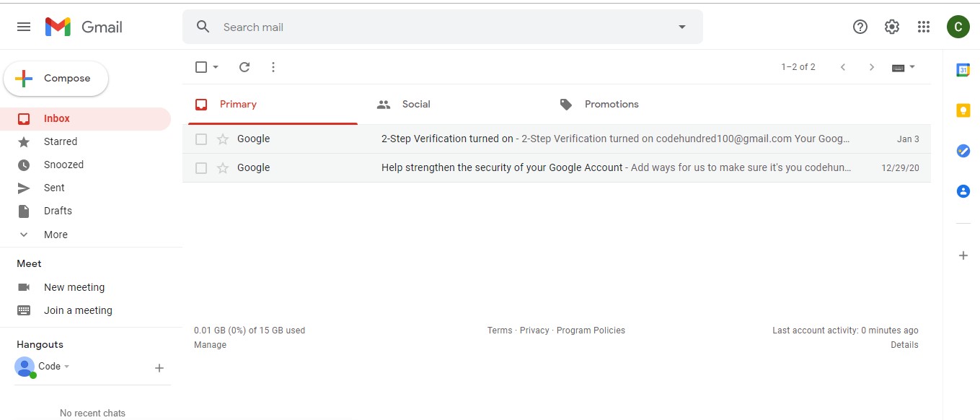Click the Refresh inbox icon
The image size is (980, 420).
click(x=244, y=67)
